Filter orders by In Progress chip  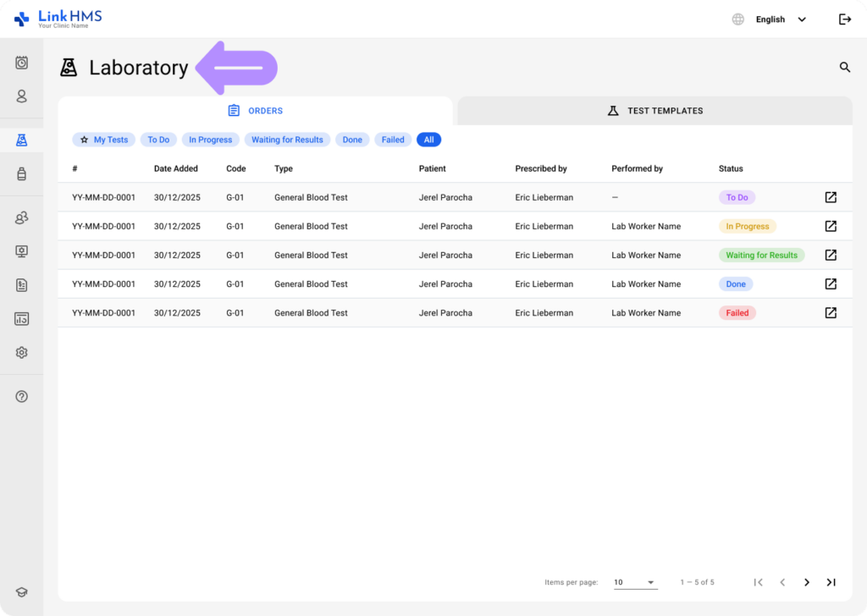pyautogui.click(x=210, y=140)
